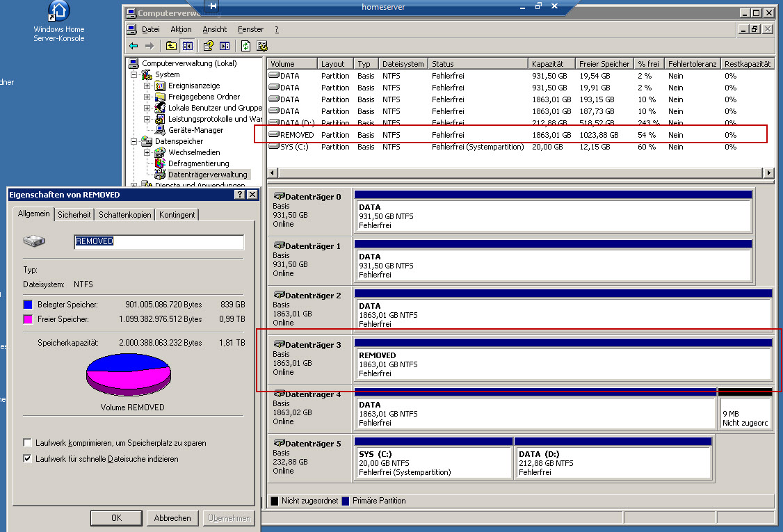The height and width of the screenshot is (532, 783).
Task: Click the drive icon of the SYS (C:) row
Action: click(x=274, y=146)
